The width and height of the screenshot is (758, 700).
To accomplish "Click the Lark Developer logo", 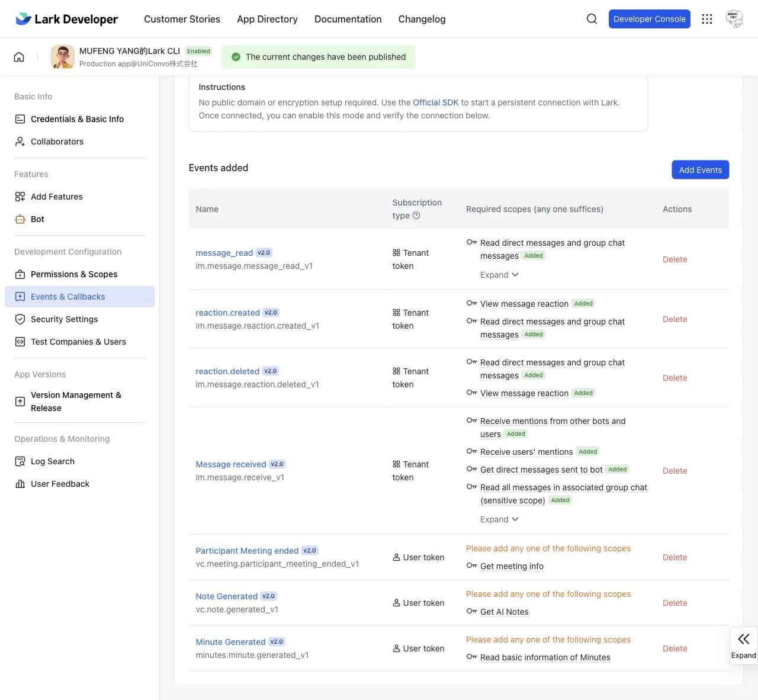I will click(x=66, y=19).
